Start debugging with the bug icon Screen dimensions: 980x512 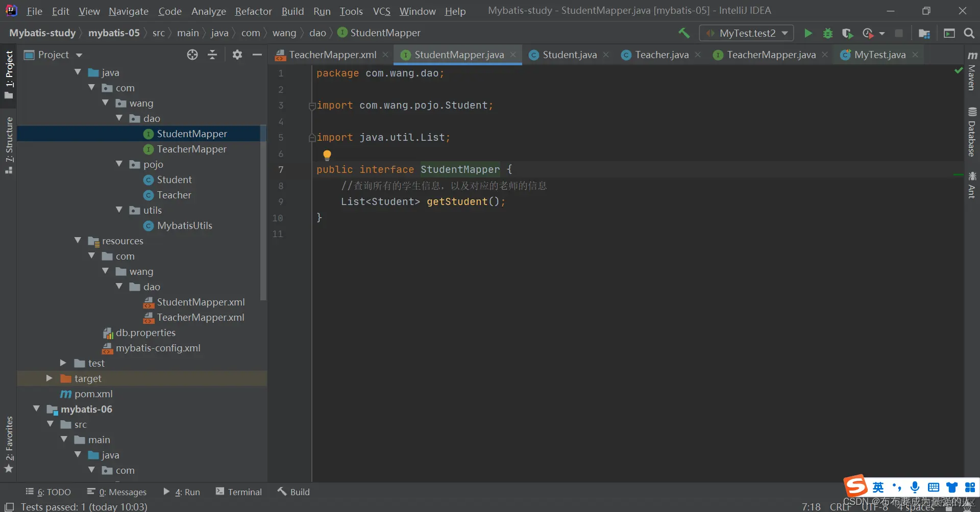tap(827, 33)
